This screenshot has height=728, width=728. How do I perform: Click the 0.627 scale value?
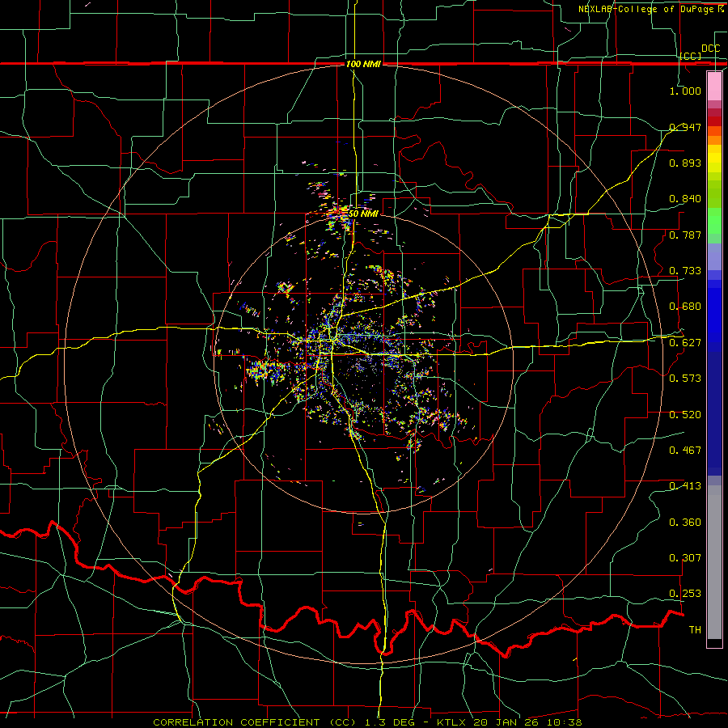tap(685, 343)
